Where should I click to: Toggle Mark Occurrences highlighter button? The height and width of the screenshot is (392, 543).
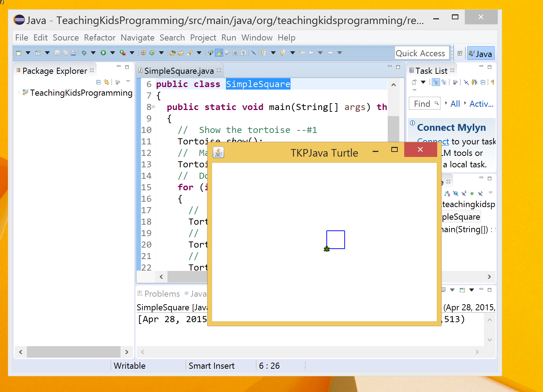(x=219, y=53)
